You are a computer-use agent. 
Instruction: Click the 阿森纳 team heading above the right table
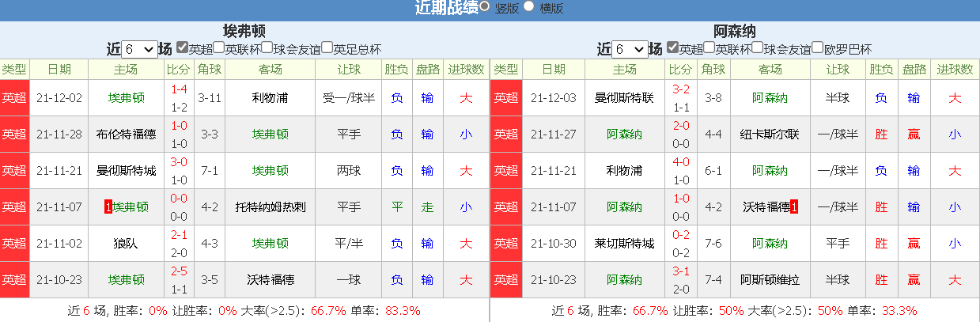[x=735, y=32]
